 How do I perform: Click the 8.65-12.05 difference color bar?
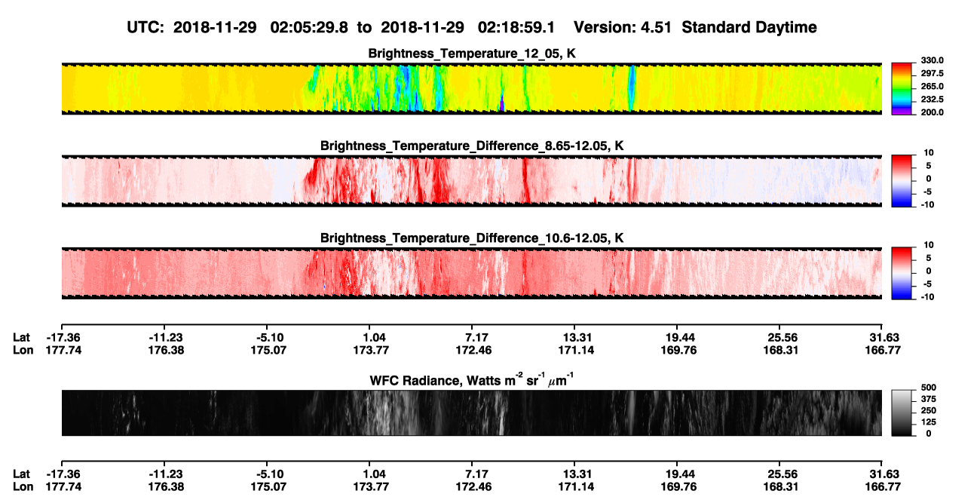pyautogui.click(x=901, y=181)
